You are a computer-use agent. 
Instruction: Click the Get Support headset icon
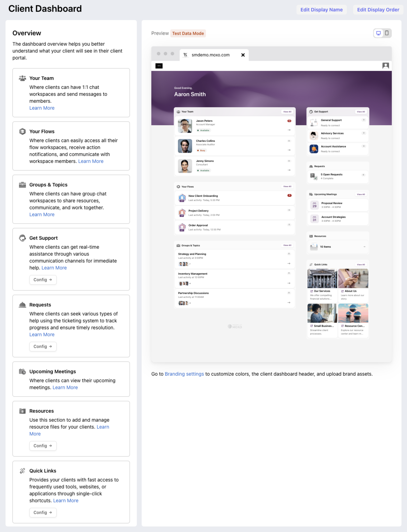[22, 238]
